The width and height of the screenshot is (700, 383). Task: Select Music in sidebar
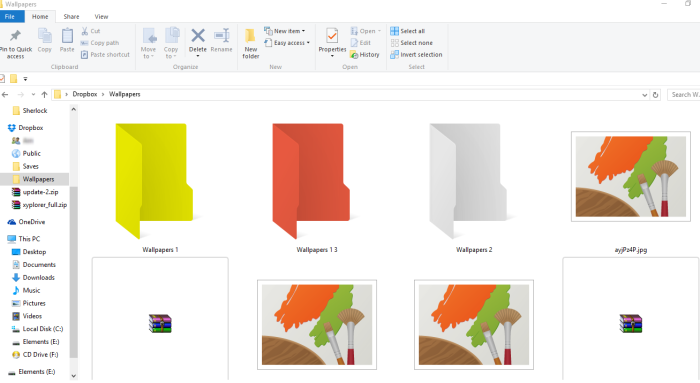[26, 290]
